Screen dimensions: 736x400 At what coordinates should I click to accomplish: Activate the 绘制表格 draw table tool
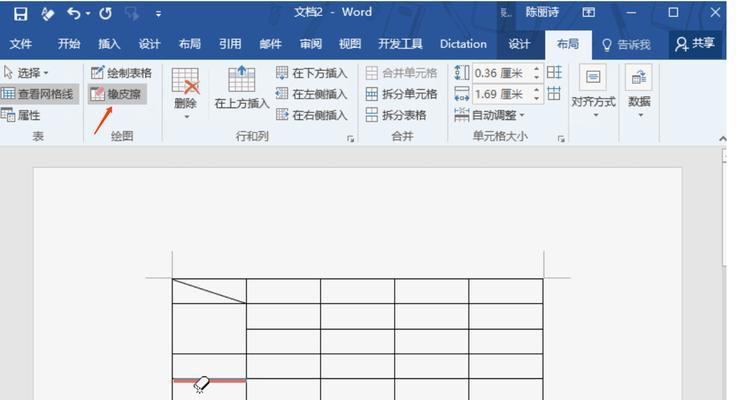point(121,73)
